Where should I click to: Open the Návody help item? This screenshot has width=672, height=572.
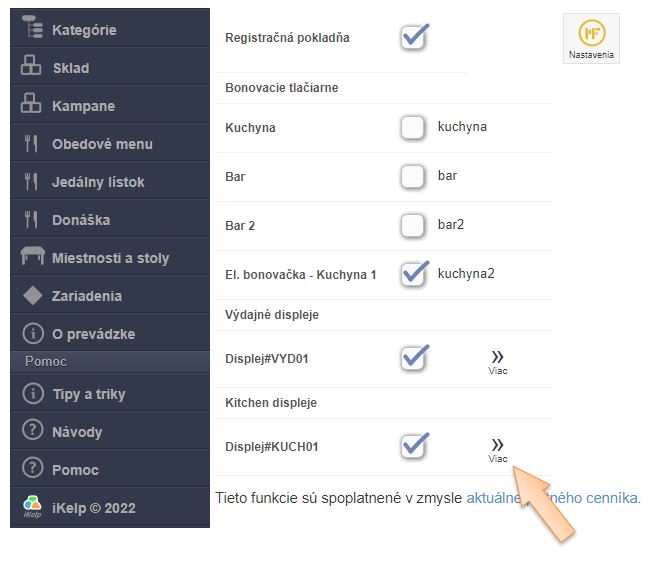coord(77,432)
